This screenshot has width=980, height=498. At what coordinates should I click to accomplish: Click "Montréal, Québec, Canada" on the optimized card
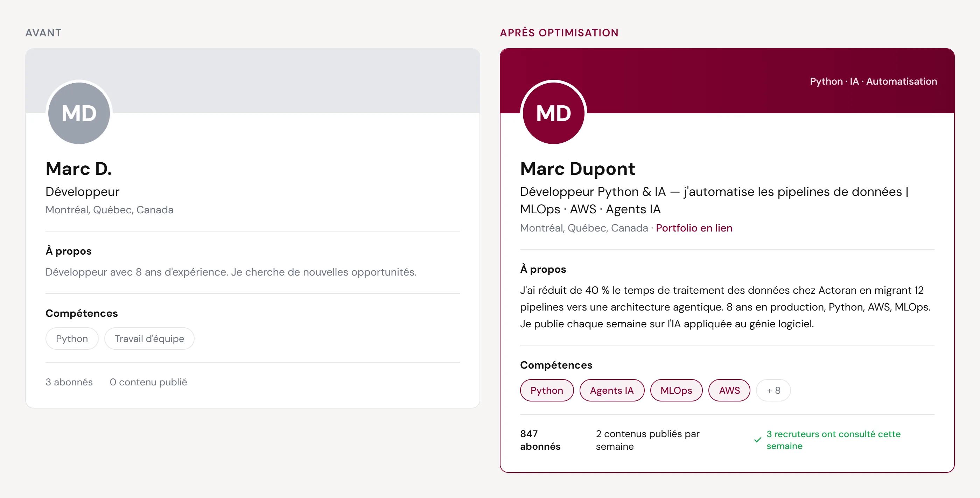click(x=584, y=228)
